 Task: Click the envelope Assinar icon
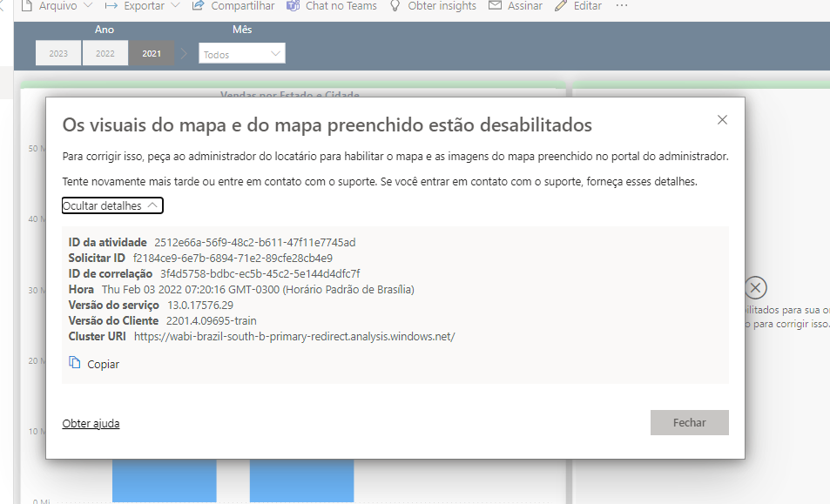[495, 5]
